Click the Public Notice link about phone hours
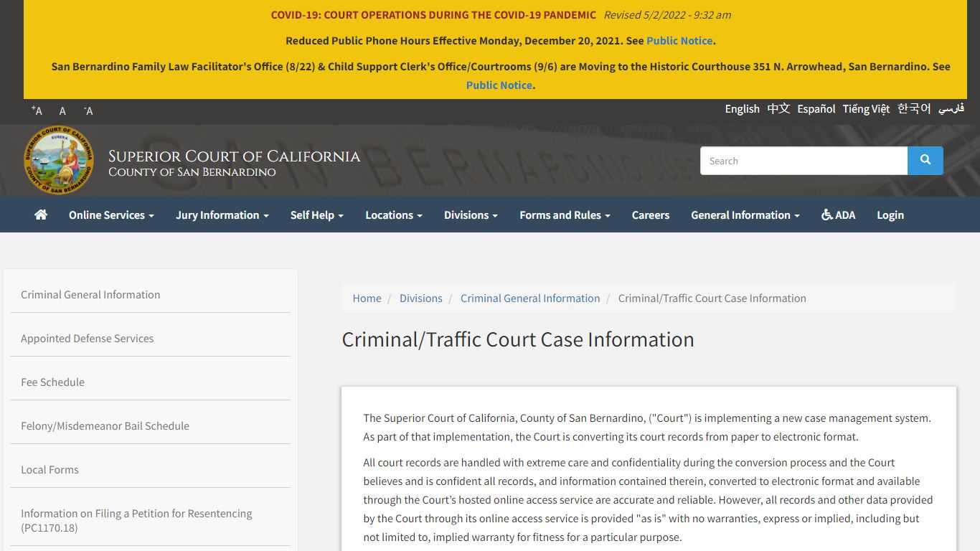The height and width of the screenshot is (551, 980). coord(679,41)
